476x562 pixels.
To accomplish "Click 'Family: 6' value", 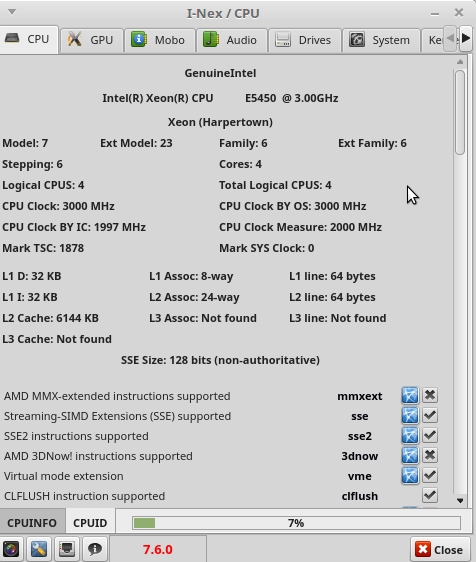I will click(243, 143).
